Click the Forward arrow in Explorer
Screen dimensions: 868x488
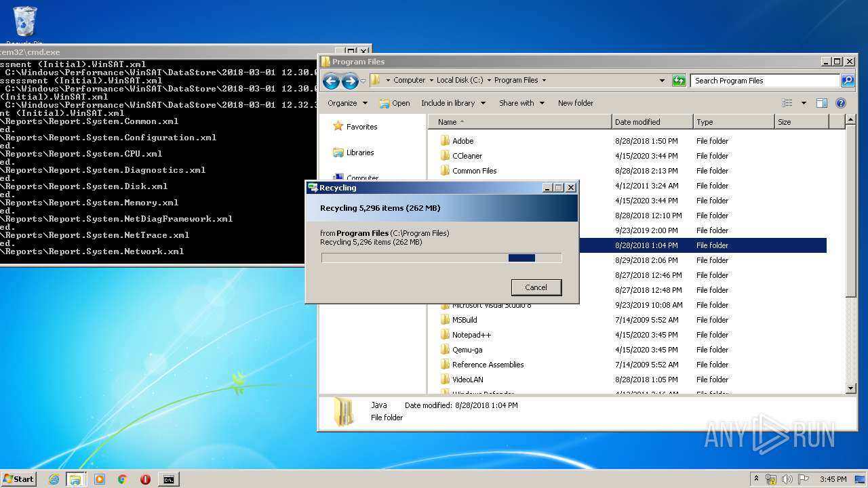click(x=350, y=81)
